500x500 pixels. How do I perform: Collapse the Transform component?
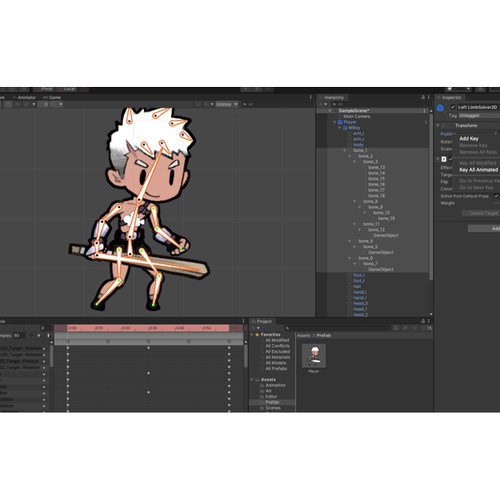(438, 125)
